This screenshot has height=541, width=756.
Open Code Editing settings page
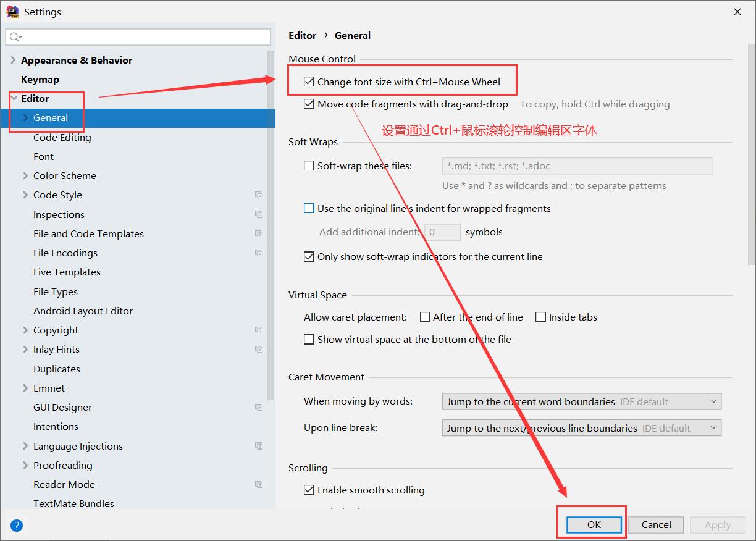[62, 137]
